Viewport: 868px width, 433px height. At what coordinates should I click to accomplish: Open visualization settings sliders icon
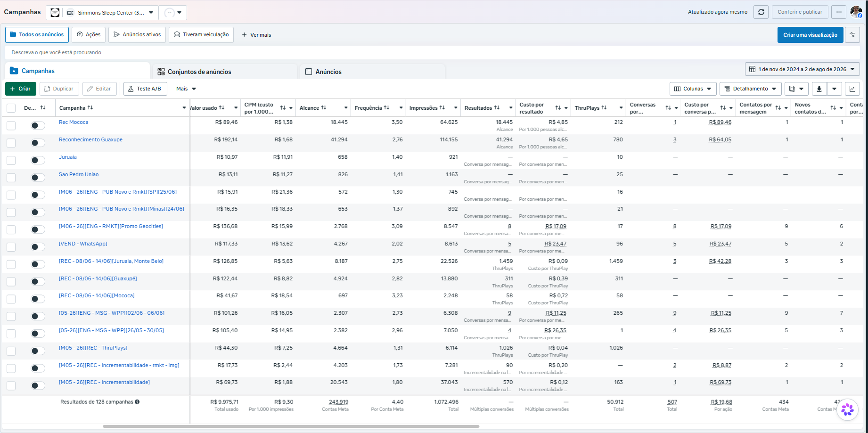(852, 35)
